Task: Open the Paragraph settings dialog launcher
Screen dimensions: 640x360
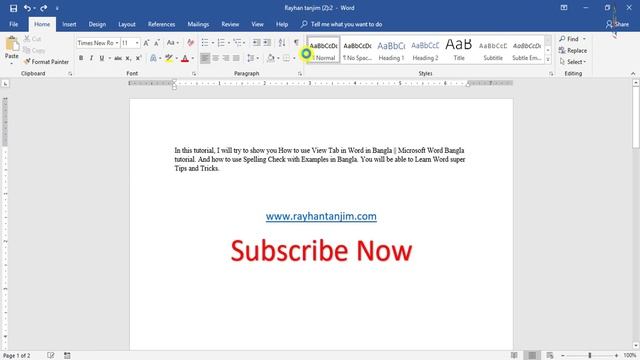Action: tap(300, 74)
